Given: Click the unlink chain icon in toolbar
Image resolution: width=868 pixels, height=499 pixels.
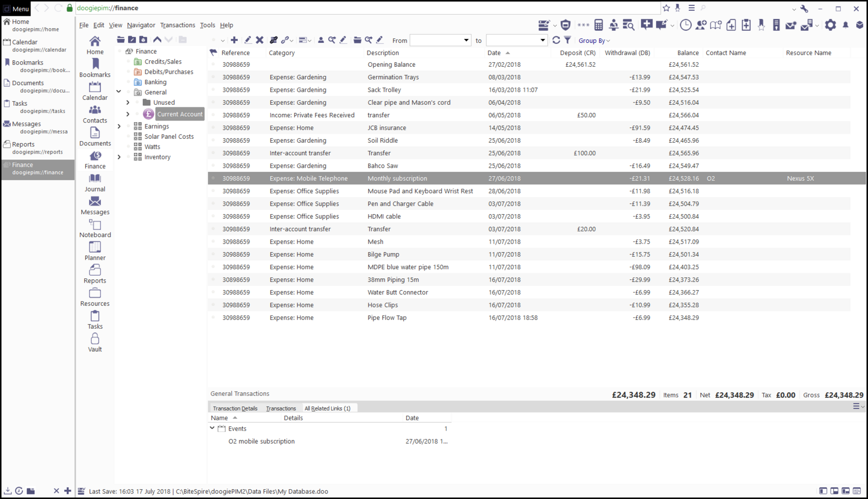Looking at the screenshot, I should click(x=274, y=40).
